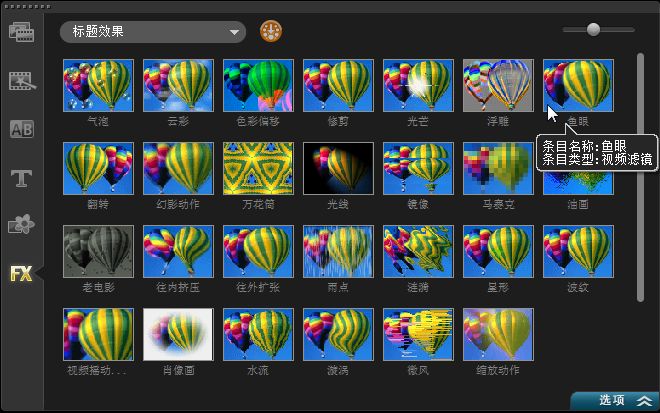Click the round film-reel gallery icon

(270, 32)
